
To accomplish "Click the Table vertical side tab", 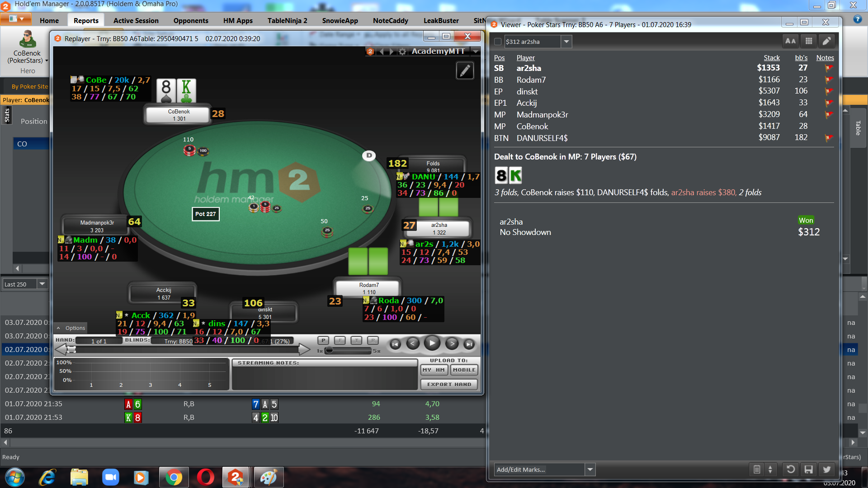I will [x=858, y=128].
